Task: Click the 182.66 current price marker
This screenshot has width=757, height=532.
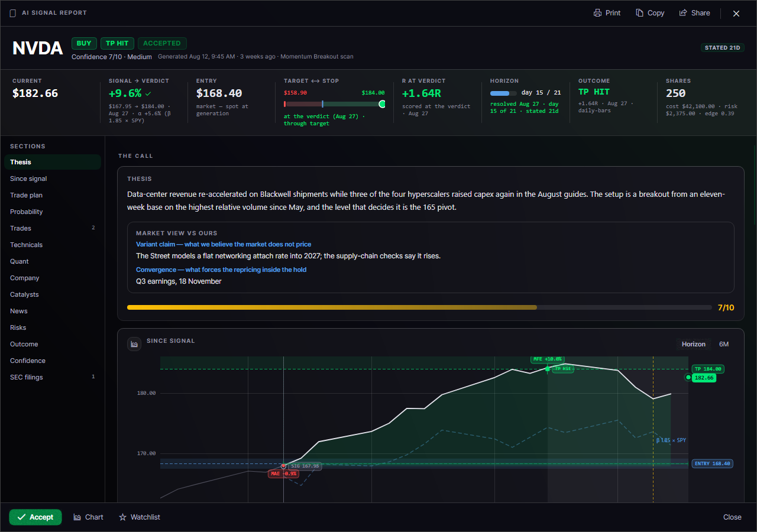Action: coord(704,378)
